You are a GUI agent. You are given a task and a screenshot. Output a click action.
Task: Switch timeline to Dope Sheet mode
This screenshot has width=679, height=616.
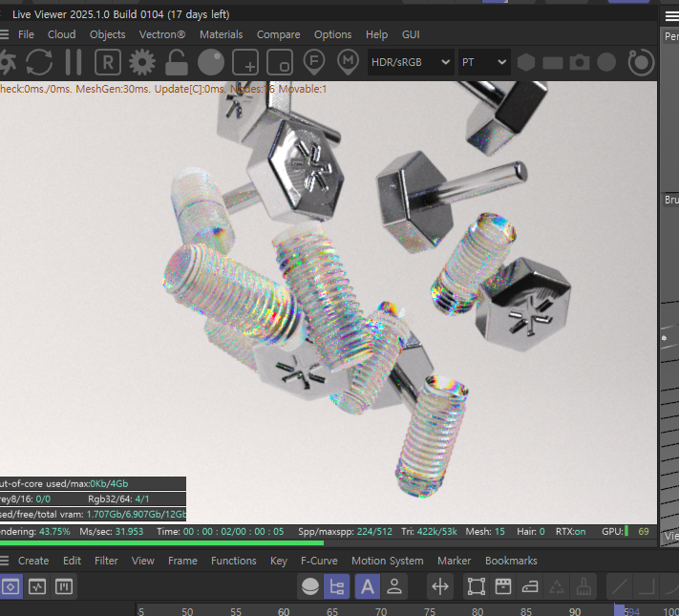pyautogui.click(x=11, y=586)
